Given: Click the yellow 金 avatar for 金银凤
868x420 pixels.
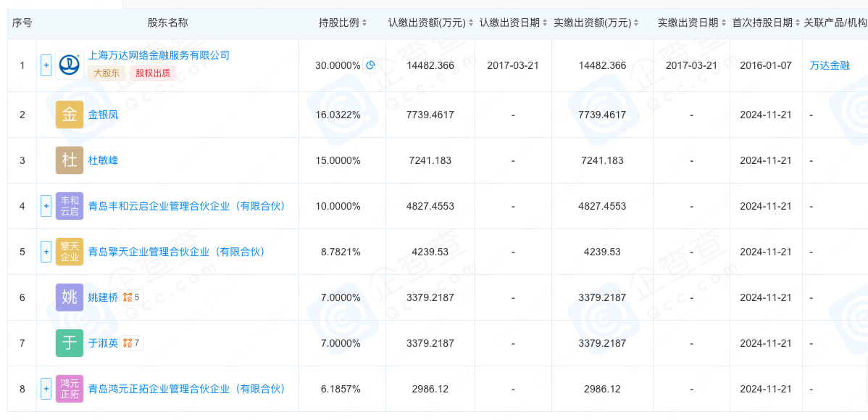Looking at the screenshot, I should tap(70, 115).
